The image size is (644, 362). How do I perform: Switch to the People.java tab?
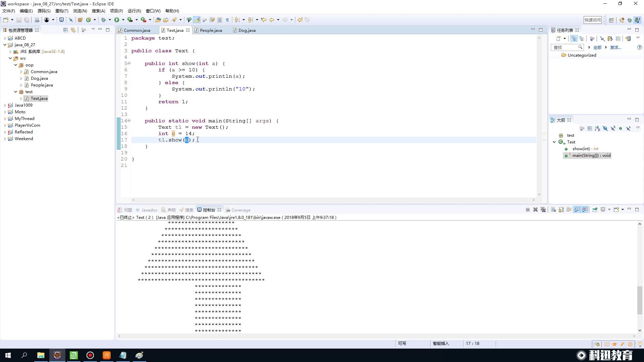pyautogui.click(x=211, y=30)
